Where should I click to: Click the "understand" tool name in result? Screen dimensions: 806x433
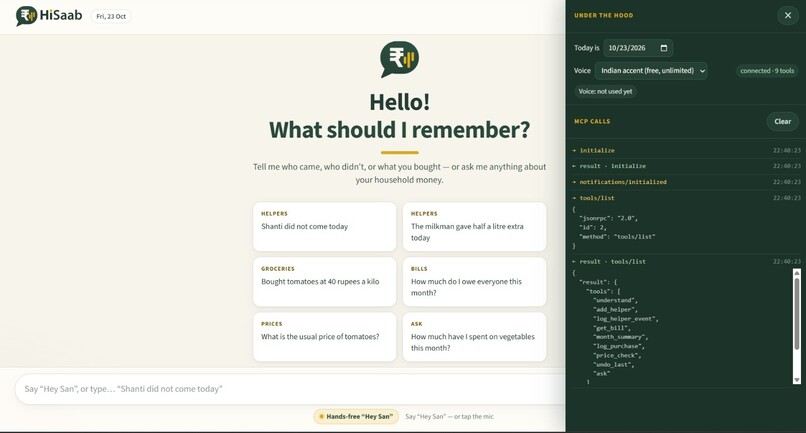pyautogui.click(x=615, y=300)
